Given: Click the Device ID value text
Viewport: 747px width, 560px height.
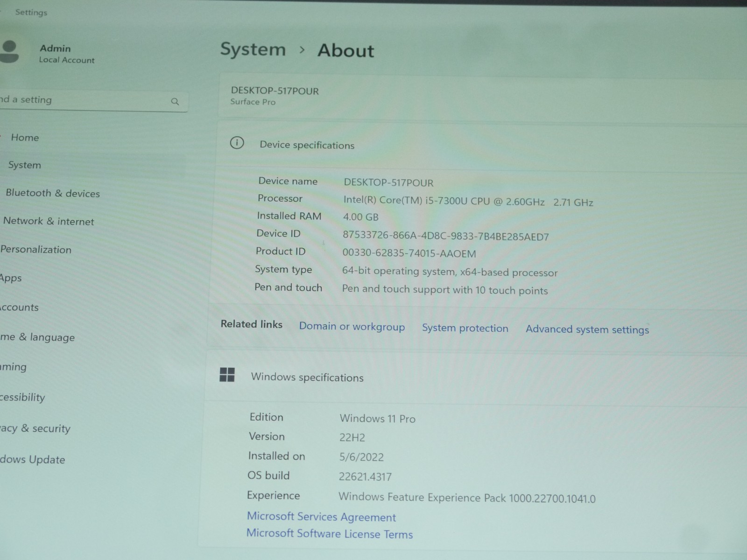Looking at the screenshot, I should (446, 236).
